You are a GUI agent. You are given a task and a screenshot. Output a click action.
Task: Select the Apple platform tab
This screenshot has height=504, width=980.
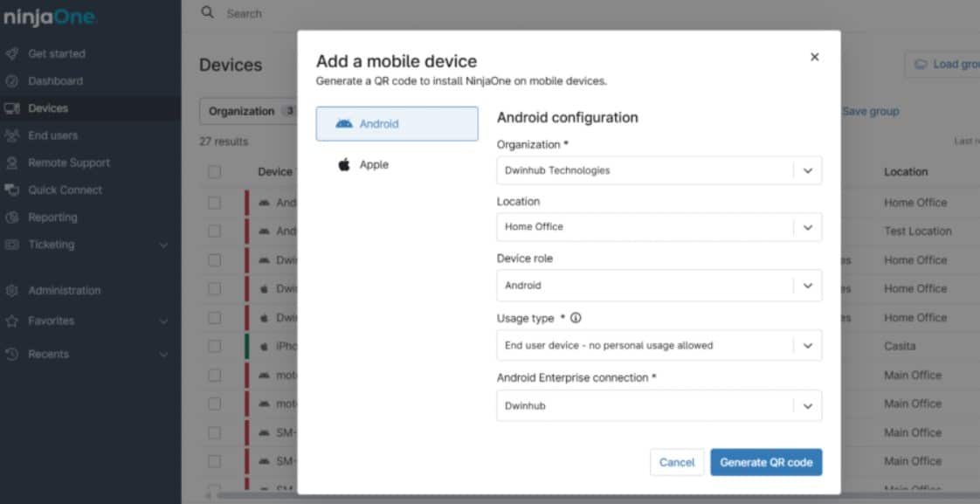coord(397,164)
